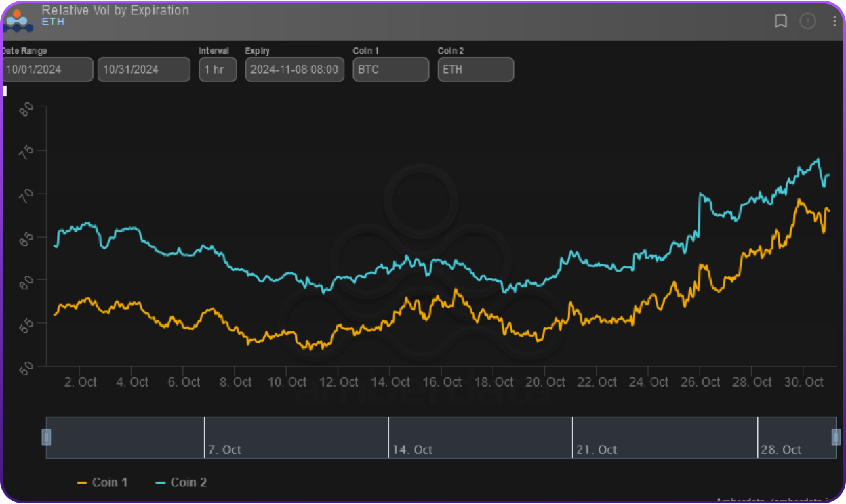
Task: Open the Coin 1 dropdown showing BTC
Action: point(390,70)
